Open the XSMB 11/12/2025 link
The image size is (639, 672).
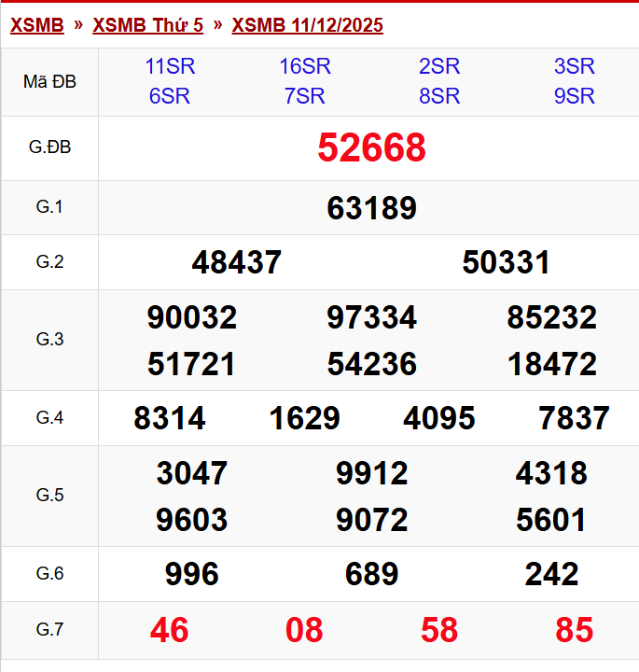(307, 25)
